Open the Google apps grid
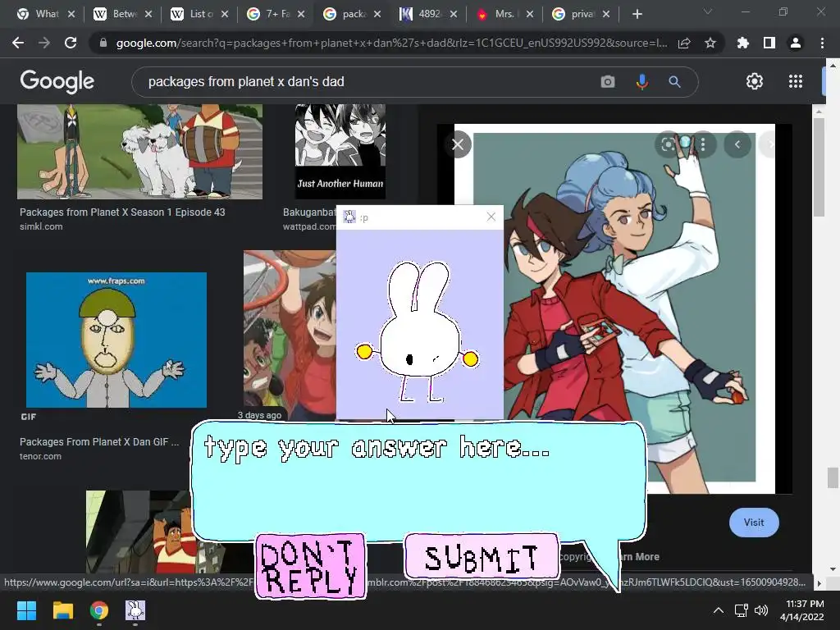Screen dimensions: 840x630 pos(796,81)
